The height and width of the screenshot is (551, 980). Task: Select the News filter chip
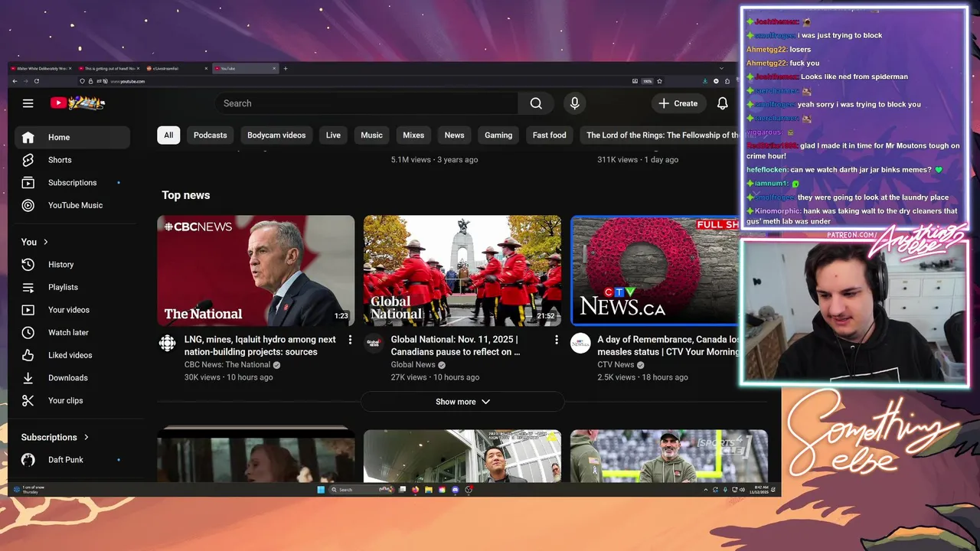(x=454, y=135)
